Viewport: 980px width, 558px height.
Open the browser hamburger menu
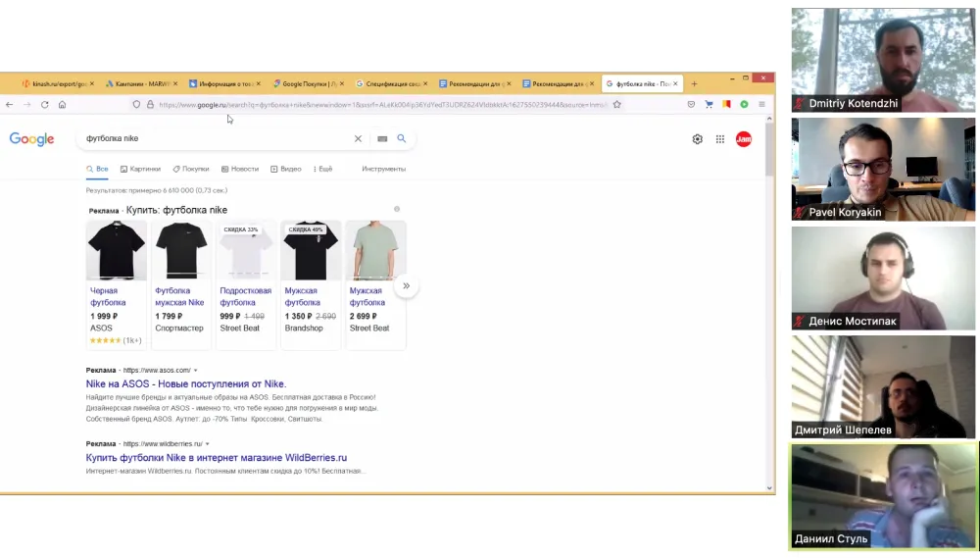pyautogui.click(x=761, y=105)
